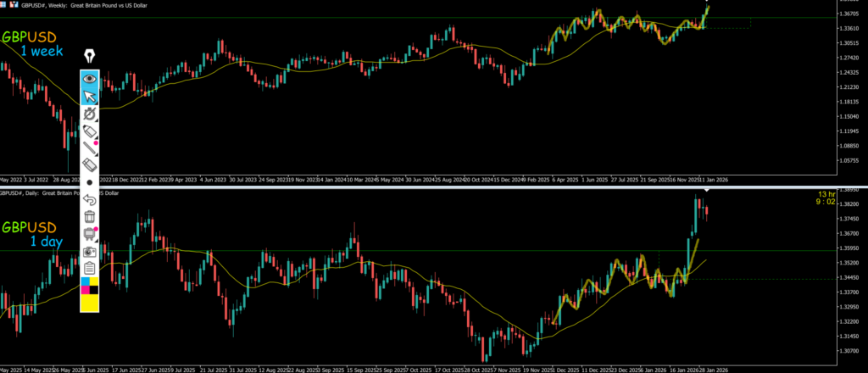This screenshot has width=868, height=373.
Task: Select the straight line drawing tool
Action: [90, 148]
